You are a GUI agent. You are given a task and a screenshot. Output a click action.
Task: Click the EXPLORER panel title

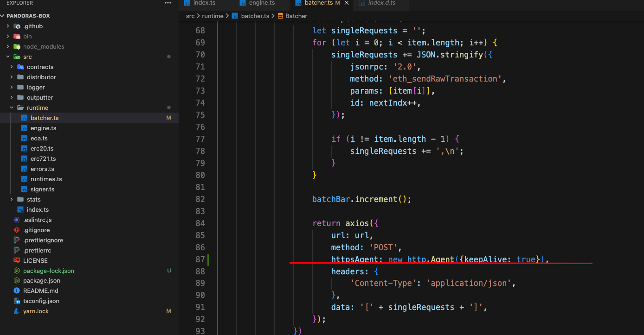coord(20,3)
